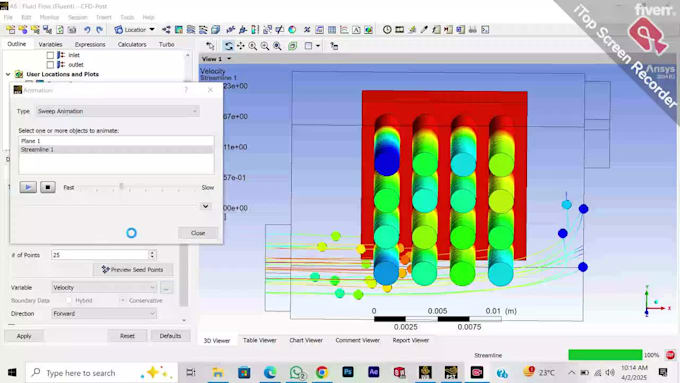Switch to the Variables tab

coord(50,44)
